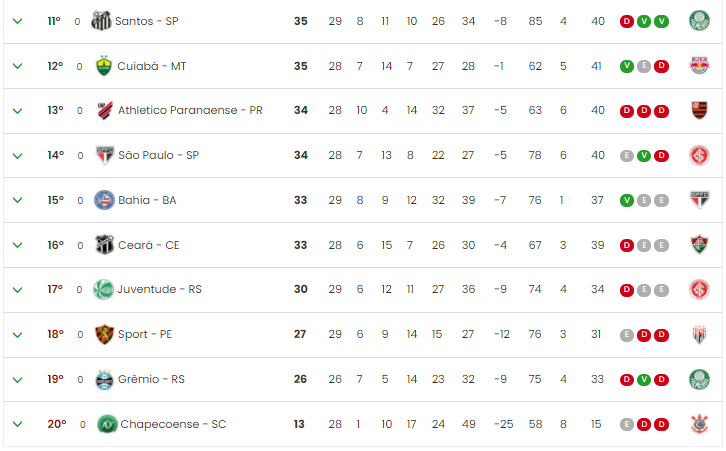Click the Chapecoense green badge
The width and height of the screenshot is (726, 451).
107,424
